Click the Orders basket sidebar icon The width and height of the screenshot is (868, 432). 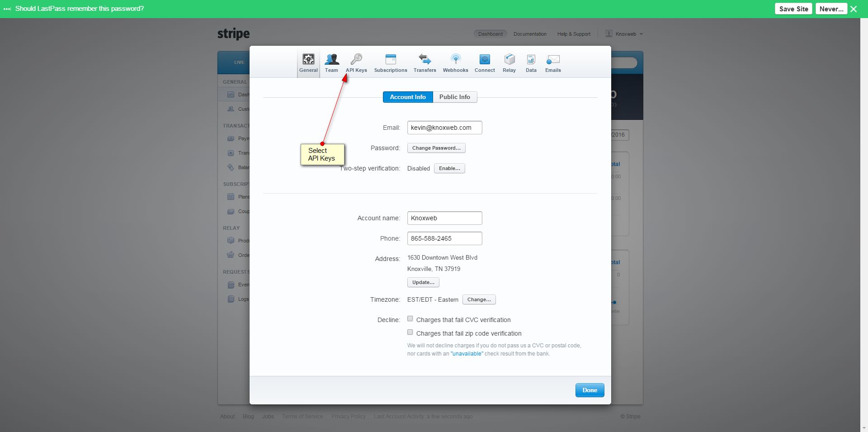[x=231, y=255]
